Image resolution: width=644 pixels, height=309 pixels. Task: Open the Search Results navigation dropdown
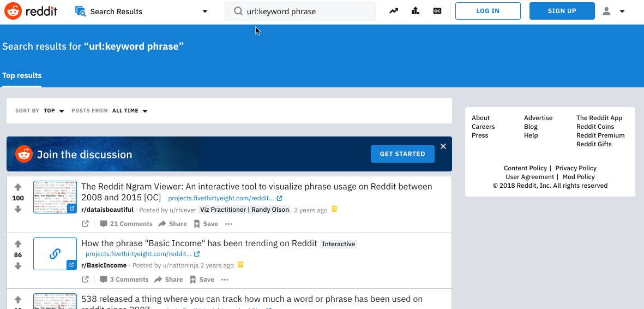[x=142, y=11]
